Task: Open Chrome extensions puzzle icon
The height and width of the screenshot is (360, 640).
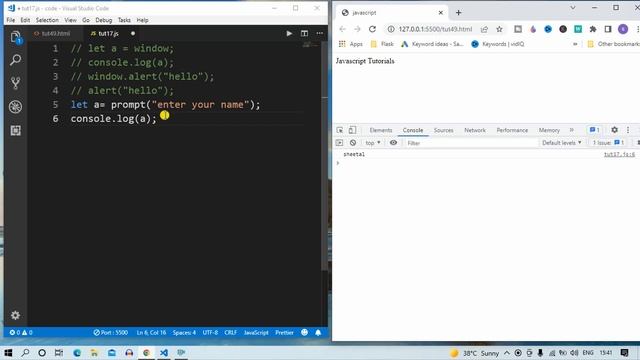Action: click(593, 29)
